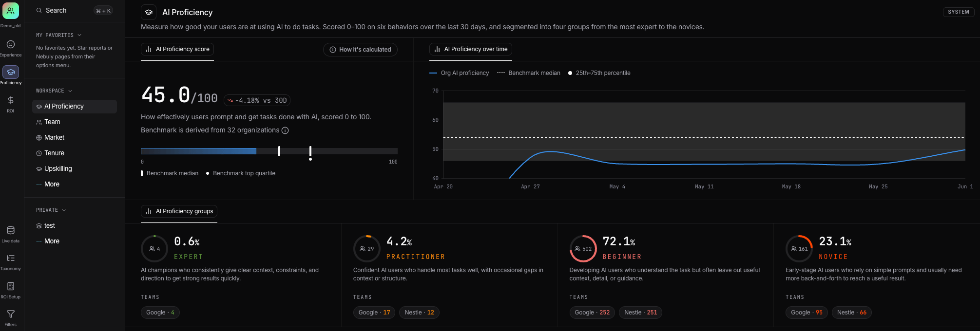Open the Tenure page in sidebar
The height and width of the screenshot is (331, 980).
click(x=75, y=153)
